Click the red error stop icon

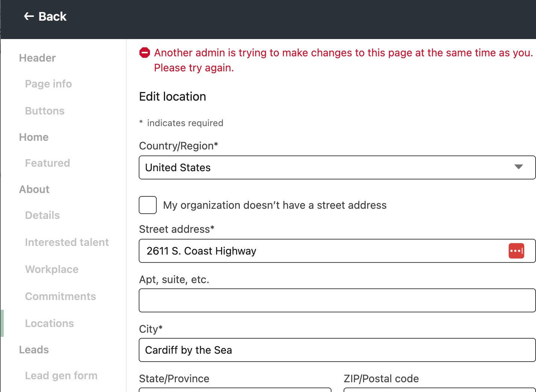(x=145, y=53)
